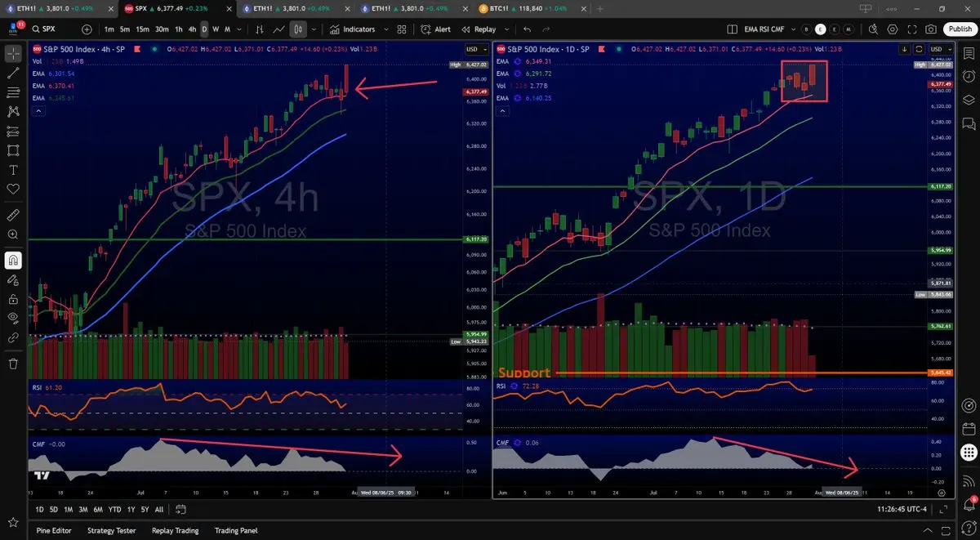Toggle stay-in-drawing-mode pencil lock
This screenshot has height=540, width=980.
coord(13,279)
